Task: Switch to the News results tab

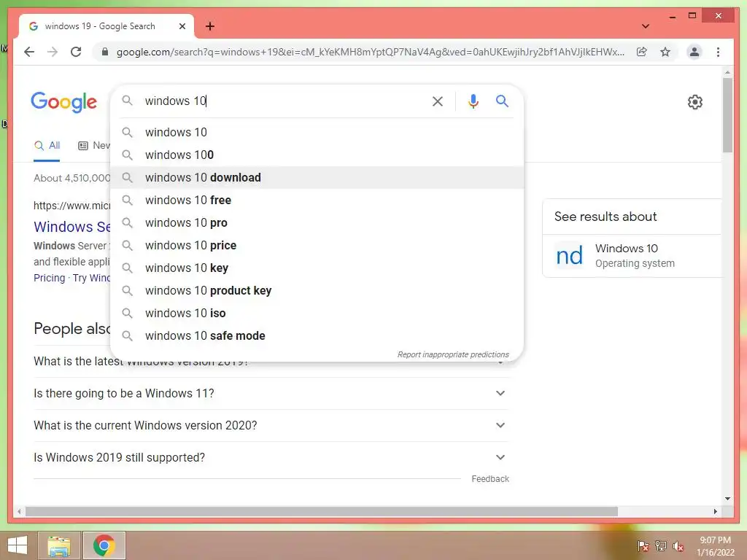Action: click(94, 145)
